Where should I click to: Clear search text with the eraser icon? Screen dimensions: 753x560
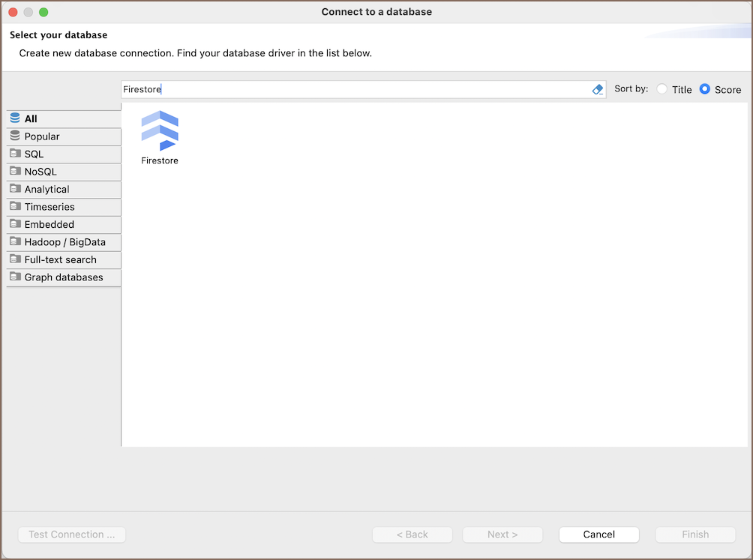pos(598,89)
